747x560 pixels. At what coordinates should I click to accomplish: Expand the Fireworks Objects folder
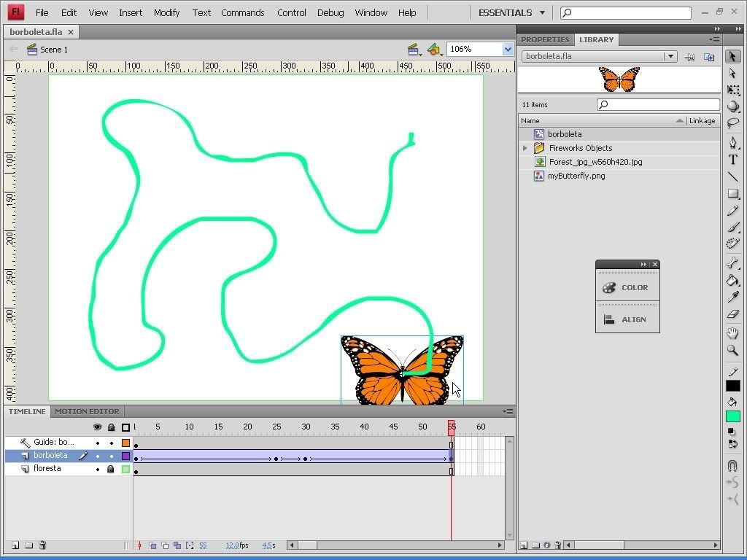(525, 148)
